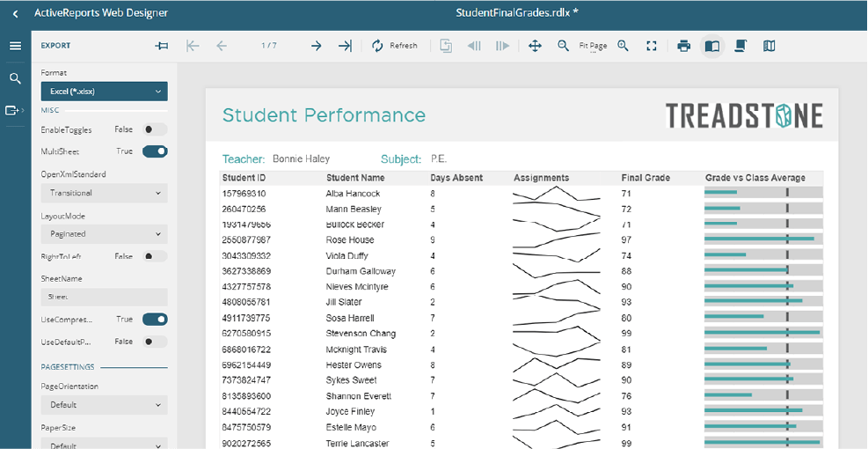Zoom in the report preview

pyautogui.click(x=623, y=46)
